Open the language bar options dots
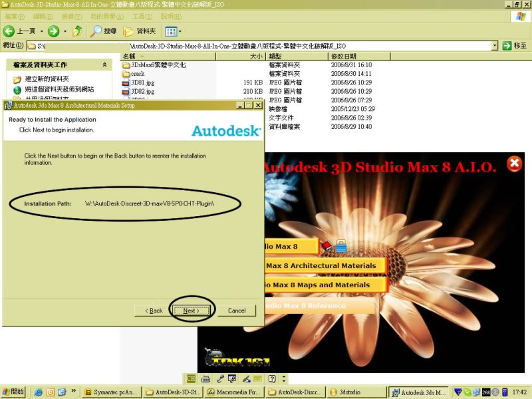The image size is (532, 399). click(x=284, y=378)
